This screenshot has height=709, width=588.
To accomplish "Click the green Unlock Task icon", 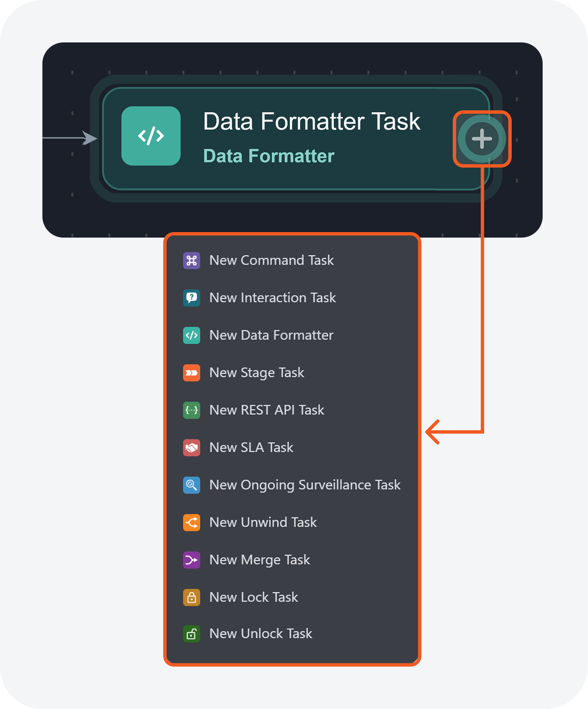I will click(192, 634).
